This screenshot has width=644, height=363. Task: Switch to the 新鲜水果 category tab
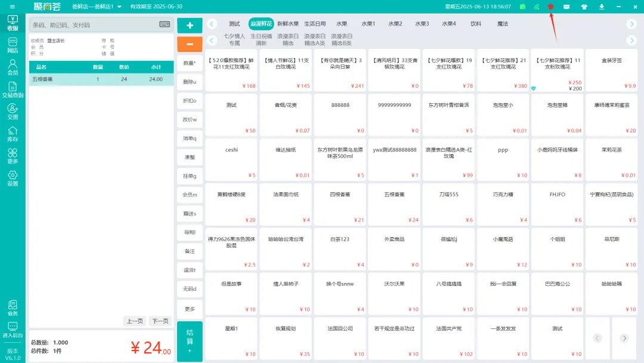coord(288,24)
